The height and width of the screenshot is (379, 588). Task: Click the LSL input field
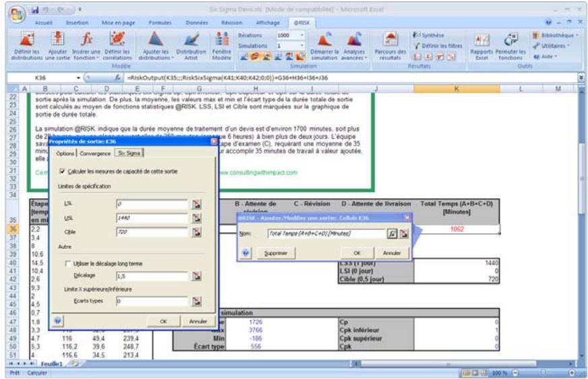point(152,204)
